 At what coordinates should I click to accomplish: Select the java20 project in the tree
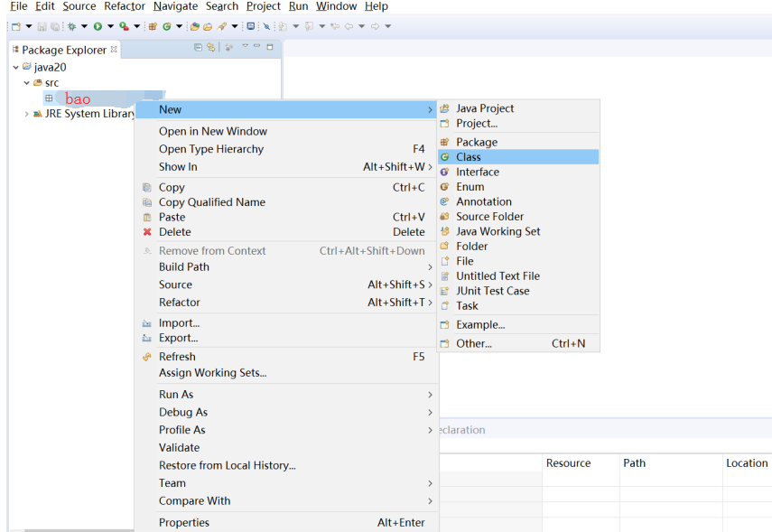pyautogui.click(x=50, y=68)
